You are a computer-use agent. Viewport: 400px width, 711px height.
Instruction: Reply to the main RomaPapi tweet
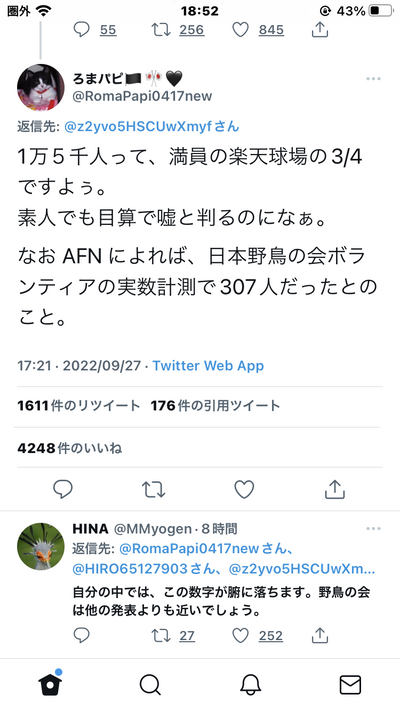coord(63,489)
